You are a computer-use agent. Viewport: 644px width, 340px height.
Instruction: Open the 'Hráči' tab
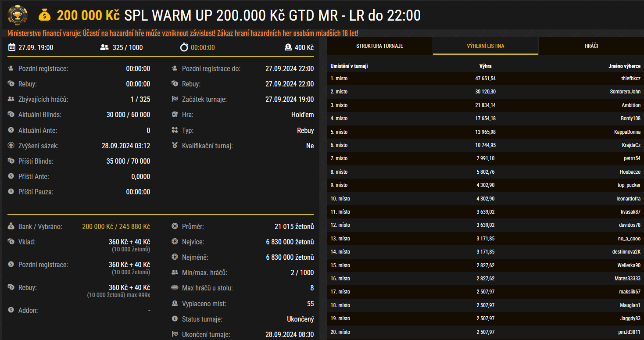point(591,46)
